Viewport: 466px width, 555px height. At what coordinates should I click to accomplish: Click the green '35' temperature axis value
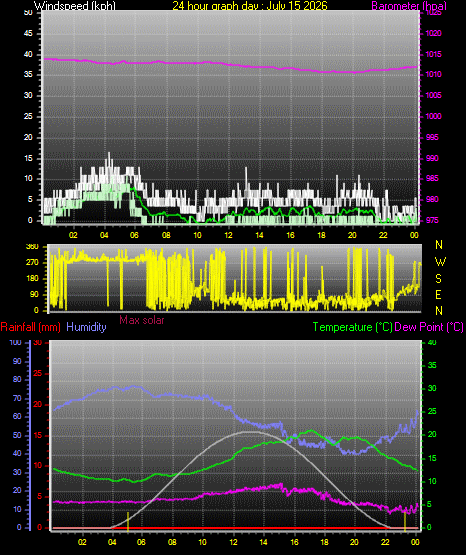[x=432, y=365]
